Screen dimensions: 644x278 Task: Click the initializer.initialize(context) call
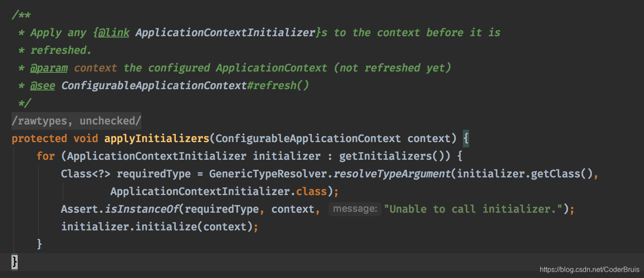[159, 227]
